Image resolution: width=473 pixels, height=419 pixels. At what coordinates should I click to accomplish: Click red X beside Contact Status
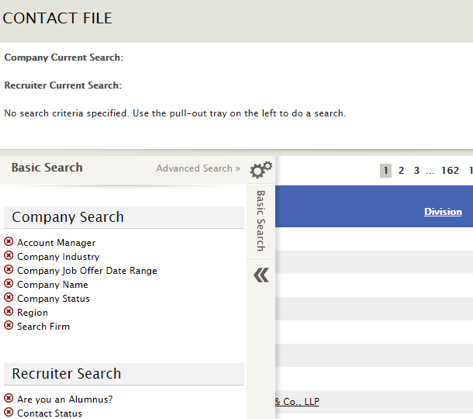tap(9, 412)
